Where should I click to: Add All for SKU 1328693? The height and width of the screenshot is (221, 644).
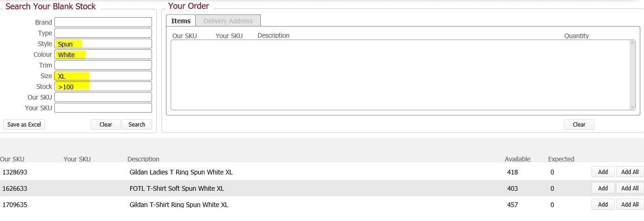point(630,172)
